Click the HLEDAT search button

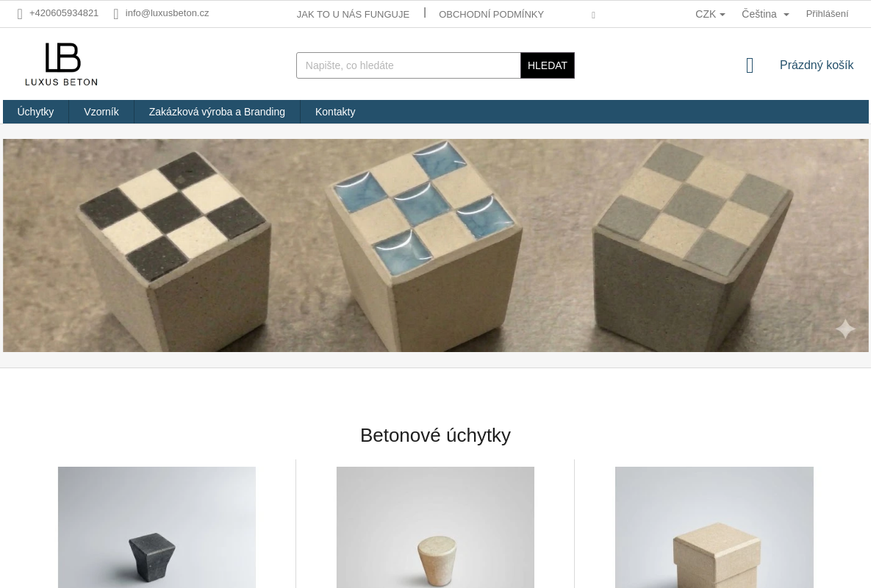[548, 65]
